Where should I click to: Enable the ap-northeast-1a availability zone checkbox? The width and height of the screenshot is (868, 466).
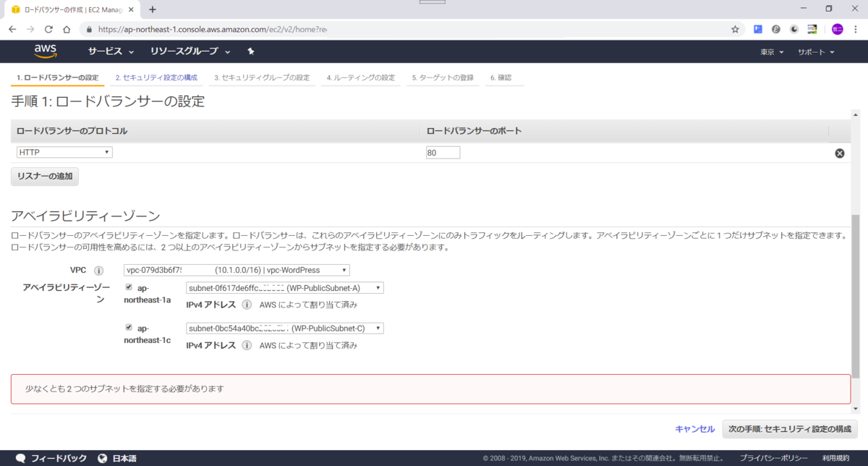pos(129,286)
